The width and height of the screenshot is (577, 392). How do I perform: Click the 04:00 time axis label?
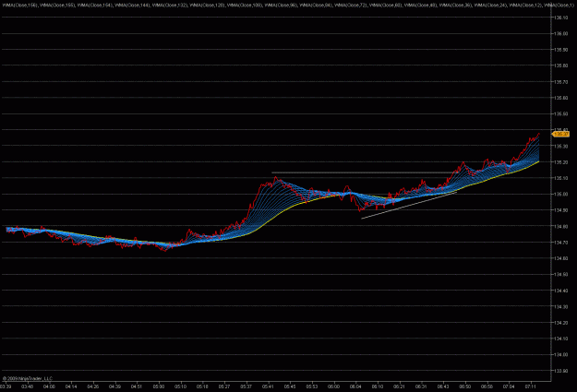49,386
